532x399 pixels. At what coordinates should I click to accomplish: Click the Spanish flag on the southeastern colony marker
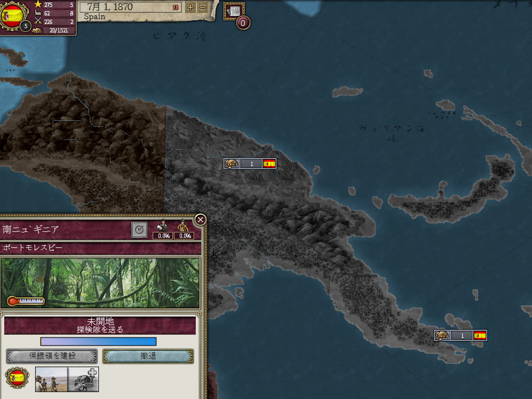pyautogui.click(x=480, y=336)
